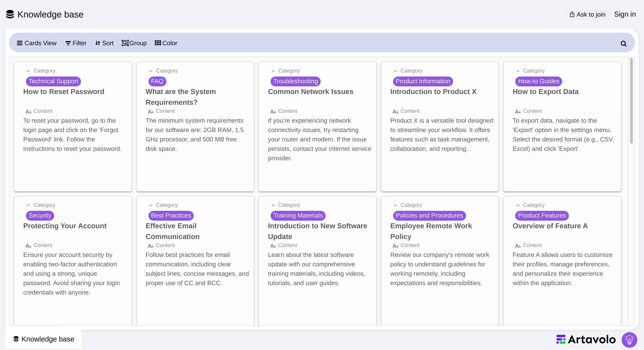Open Overview of Feature A title
Screen dimensions: 644x350
(550, 226)
